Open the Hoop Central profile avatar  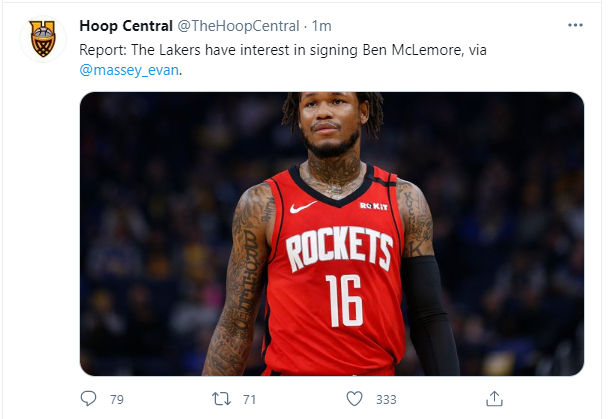click(43, 39)
